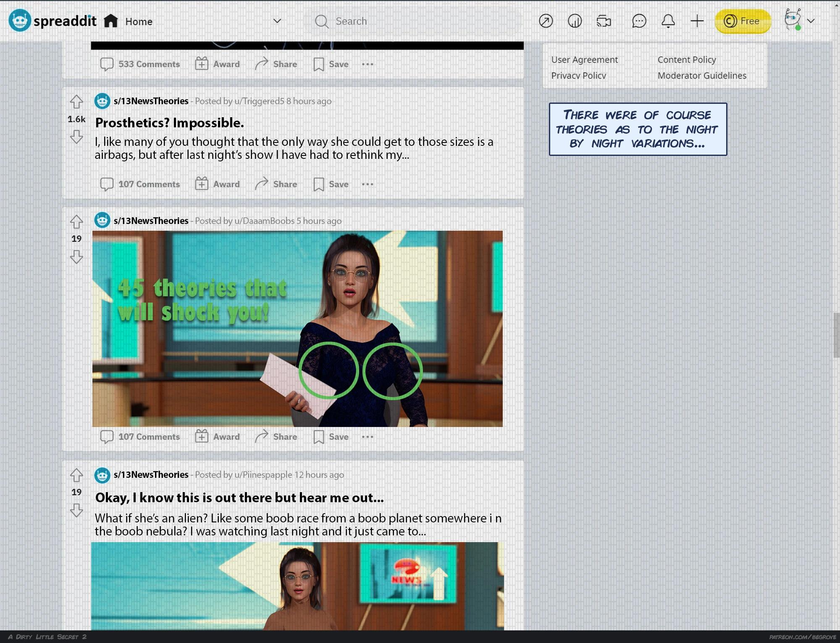Open the chat bubble icon in header
The image size is (840, 643).
click(x=639, y=21)
